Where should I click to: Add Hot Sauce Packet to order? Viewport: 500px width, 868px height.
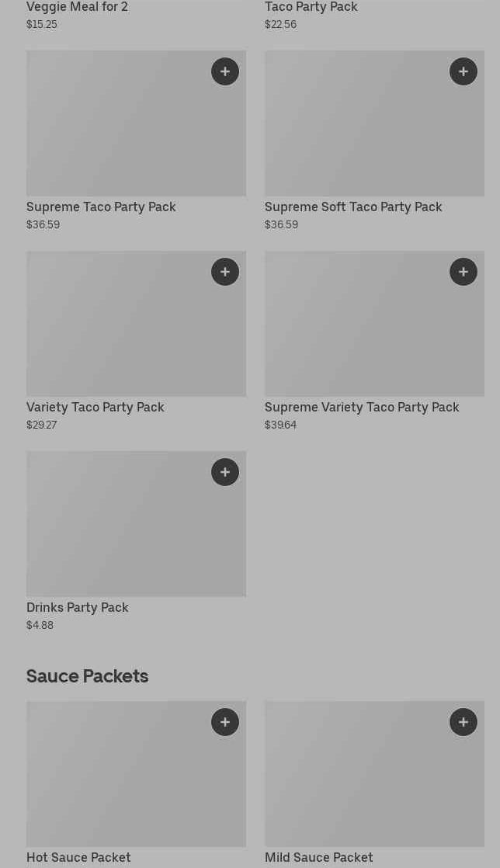[x=225, y=722]
